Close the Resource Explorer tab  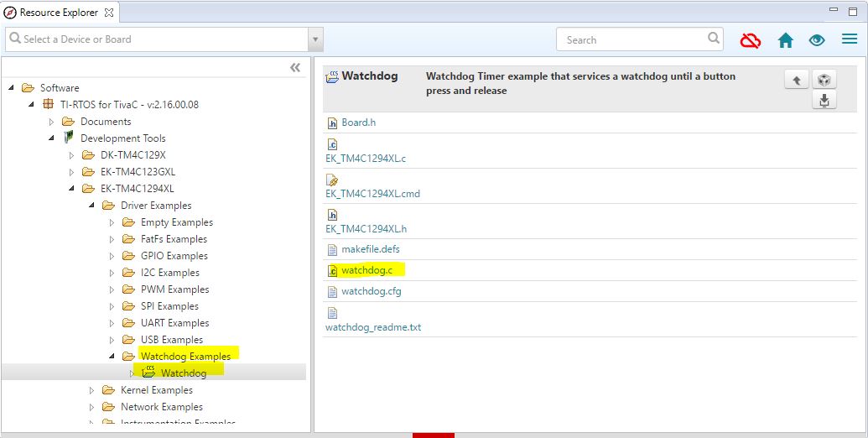click(109, 13)
